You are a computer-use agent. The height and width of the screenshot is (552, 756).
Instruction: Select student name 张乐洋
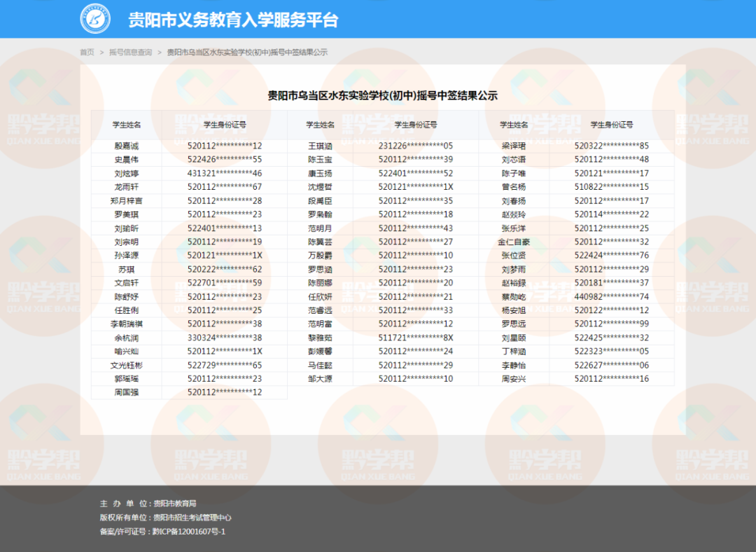514,228
